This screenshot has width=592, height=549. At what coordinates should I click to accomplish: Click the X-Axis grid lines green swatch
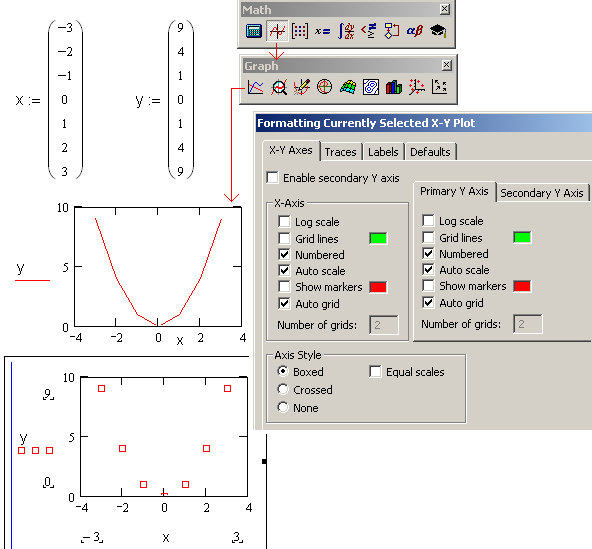(378, 238)
